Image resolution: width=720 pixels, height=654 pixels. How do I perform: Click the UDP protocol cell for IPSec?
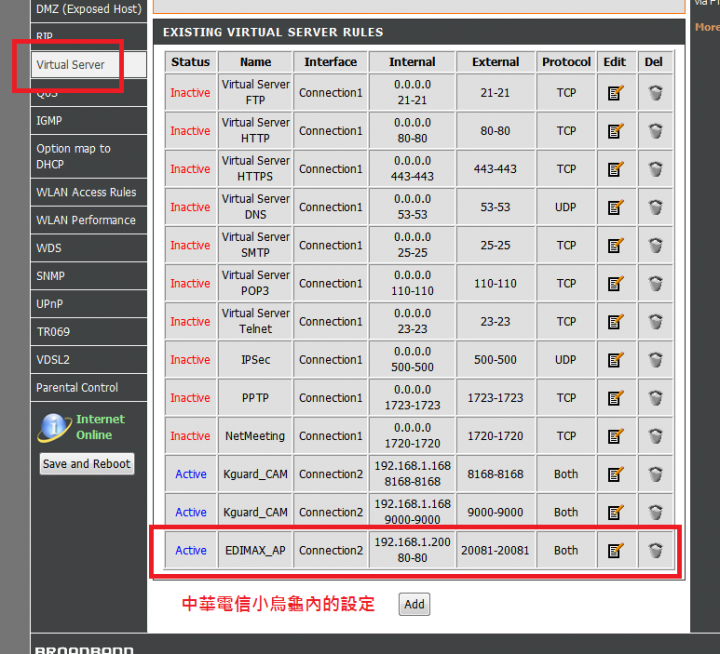coord(566,360)
